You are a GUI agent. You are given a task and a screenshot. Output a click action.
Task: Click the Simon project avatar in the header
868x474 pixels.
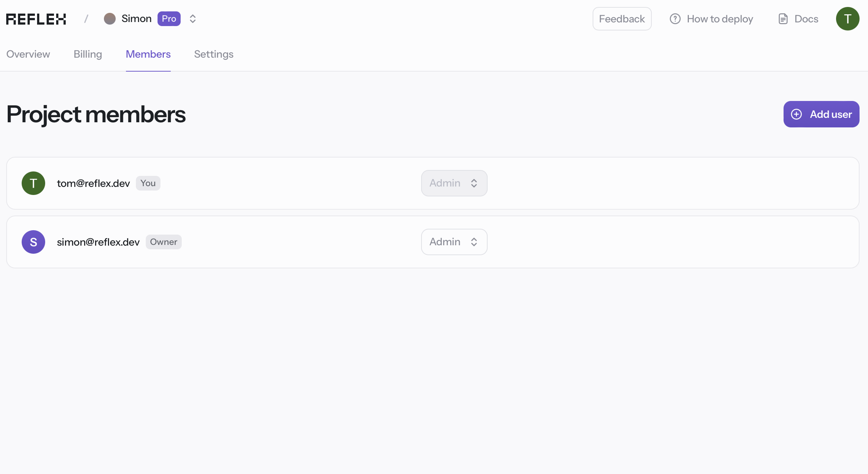pos(110,19)
